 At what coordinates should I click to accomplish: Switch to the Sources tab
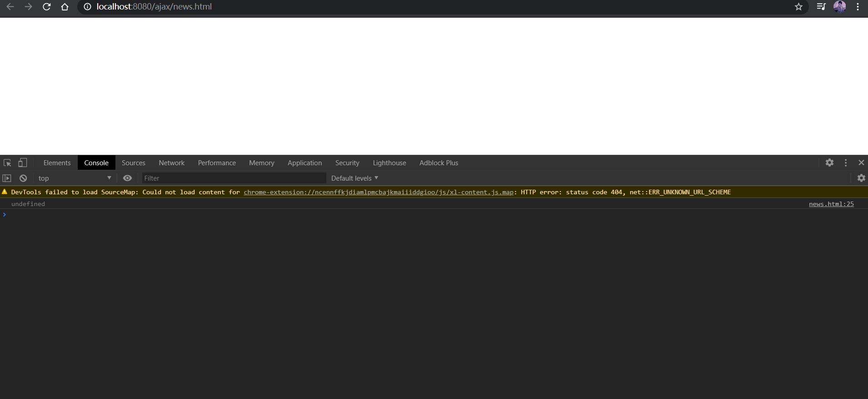point(134,163)
